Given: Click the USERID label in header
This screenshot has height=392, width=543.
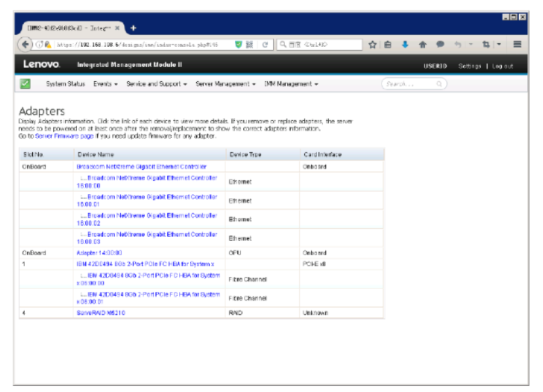Looking at the screenshot, I should pyautogui.click(x=435, y=66).
